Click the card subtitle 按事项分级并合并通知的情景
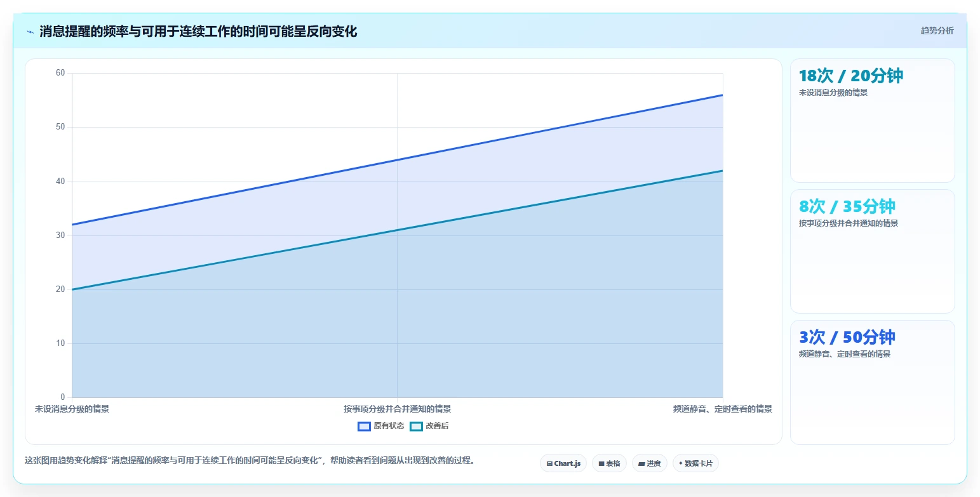Image resolution: width=980 pixels, height=497 pixels. click(x=849, y=223)
